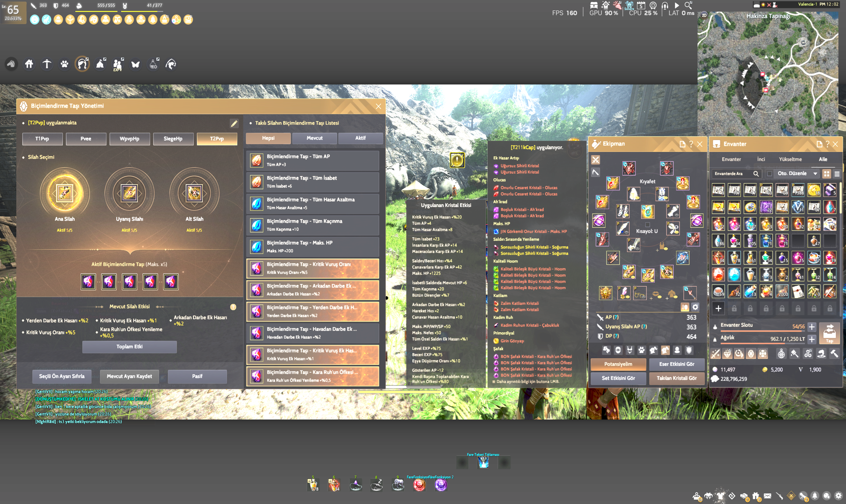The height and width of the screenshot is (504, 846).
Task: Click the yellow exclamation quest icon
Action: (x=457, y=160)
